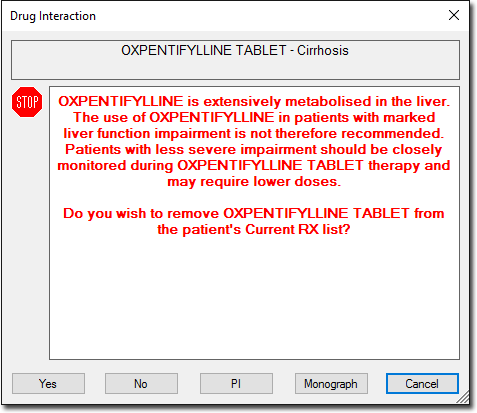Choose No to keep the medication
Image resolution: width=477 pixels, height=413 pixels.
click(141, 384)
